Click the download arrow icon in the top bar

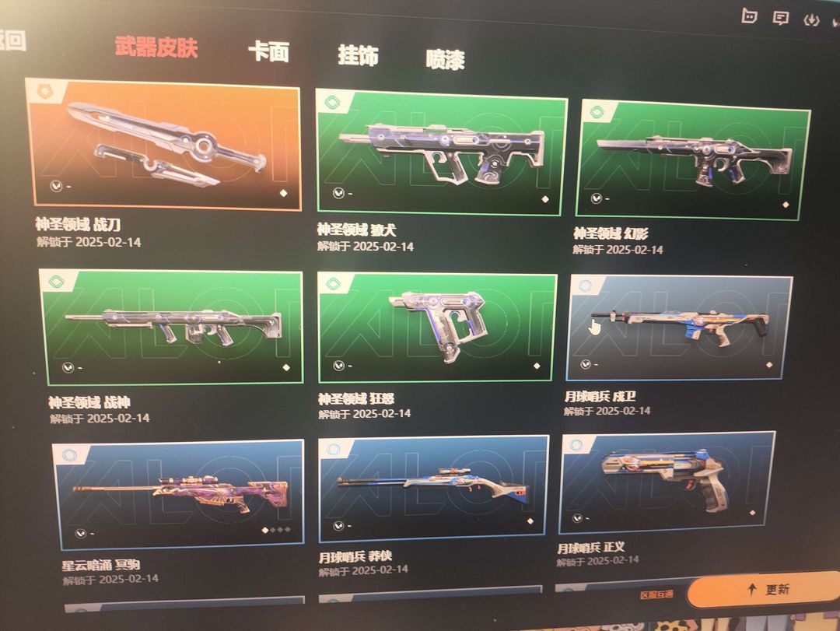pos(811,19)
